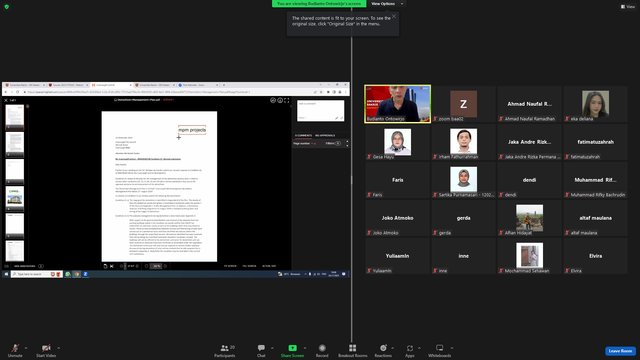Open Chrome from the shared screen taskbar
This screenshot has width=640, height=360.
coord(77,274)
